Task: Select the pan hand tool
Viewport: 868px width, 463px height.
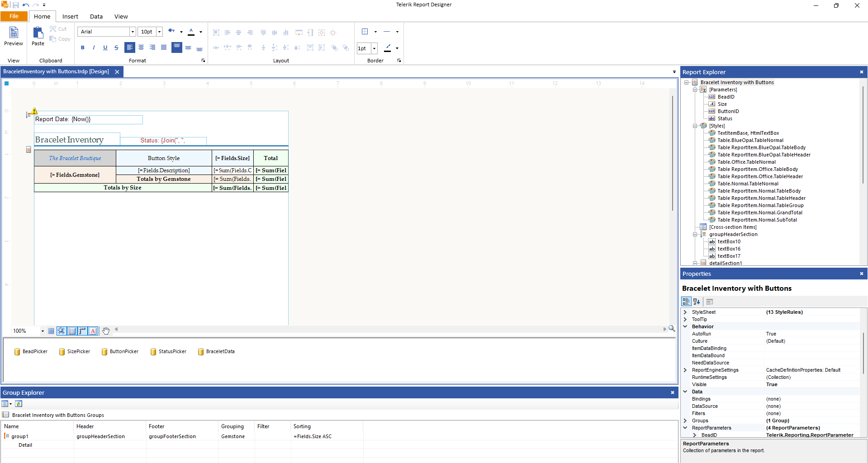Action: 106,331
